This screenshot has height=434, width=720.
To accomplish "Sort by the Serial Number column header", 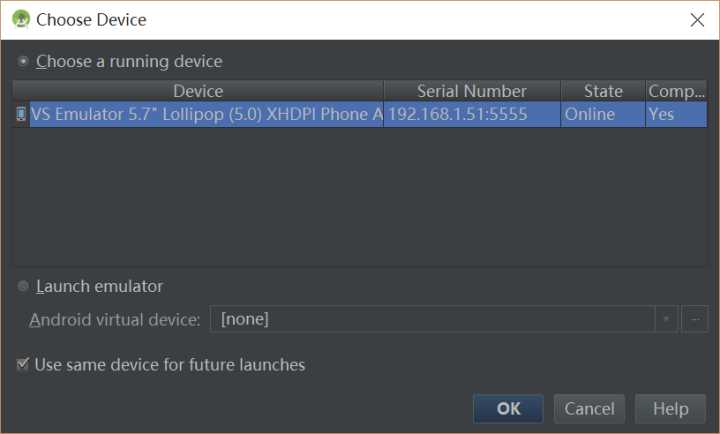I will point(471,91).
